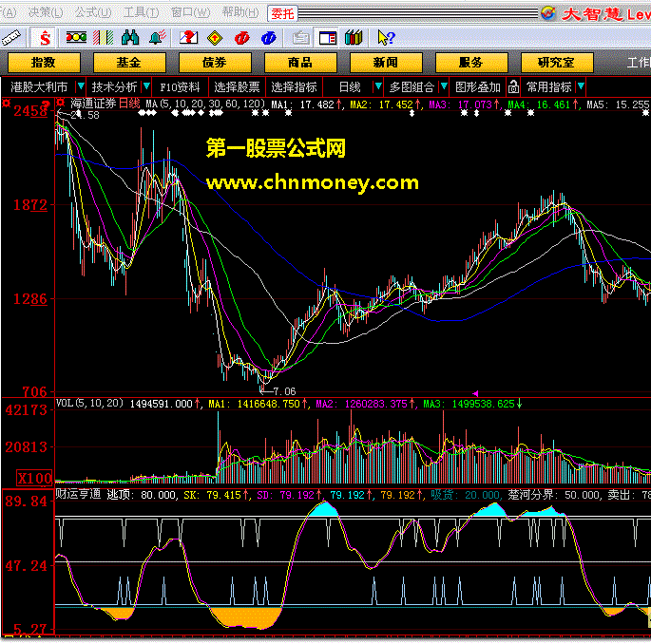Select the ruler measuring tool icon
This screenshot has width=651, height=644.
(x=11, y=38)
